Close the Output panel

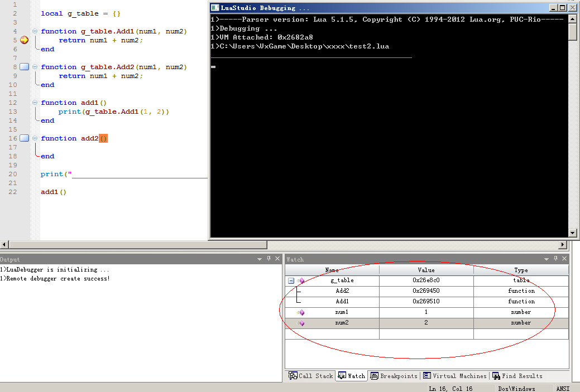point(277,259)
